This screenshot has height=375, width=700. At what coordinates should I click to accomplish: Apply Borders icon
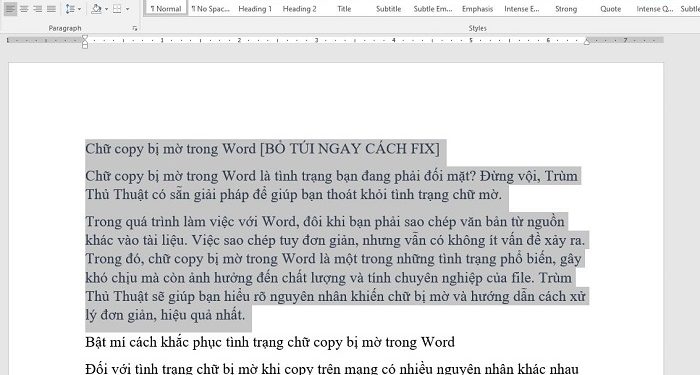click(117, 8)
